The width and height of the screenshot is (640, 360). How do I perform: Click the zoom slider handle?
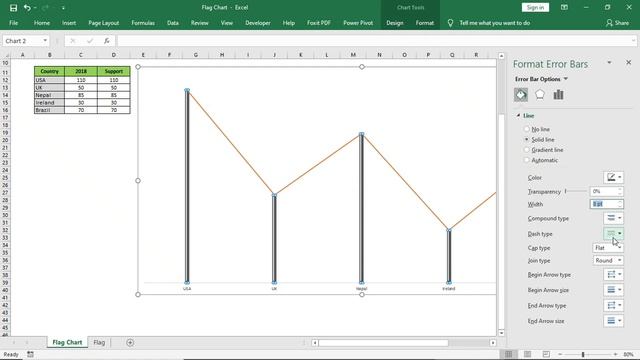[583, 354]
